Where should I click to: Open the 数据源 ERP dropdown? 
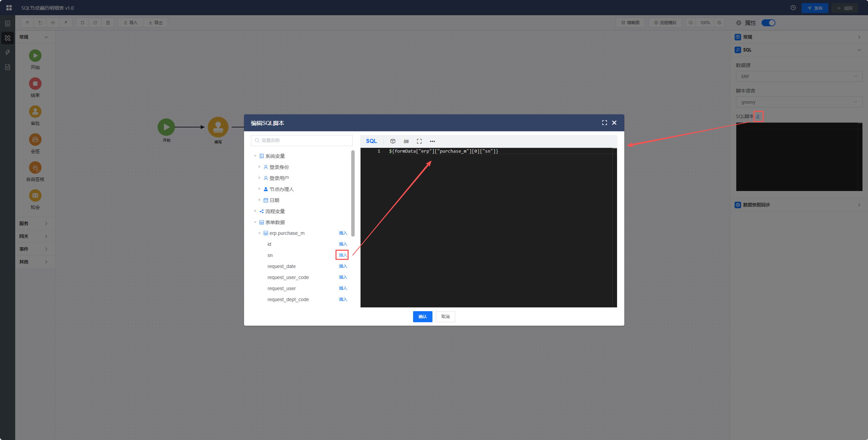tap(799, 77)
